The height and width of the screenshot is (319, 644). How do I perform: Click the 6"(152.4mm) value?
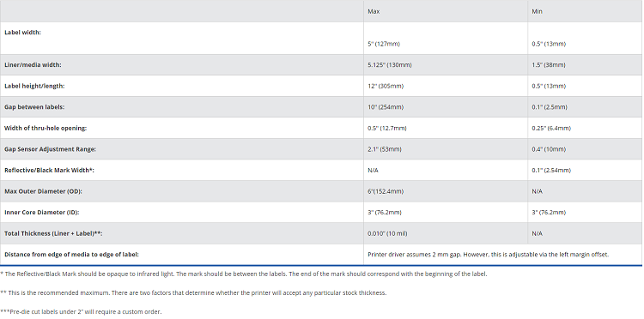point(386,191)
